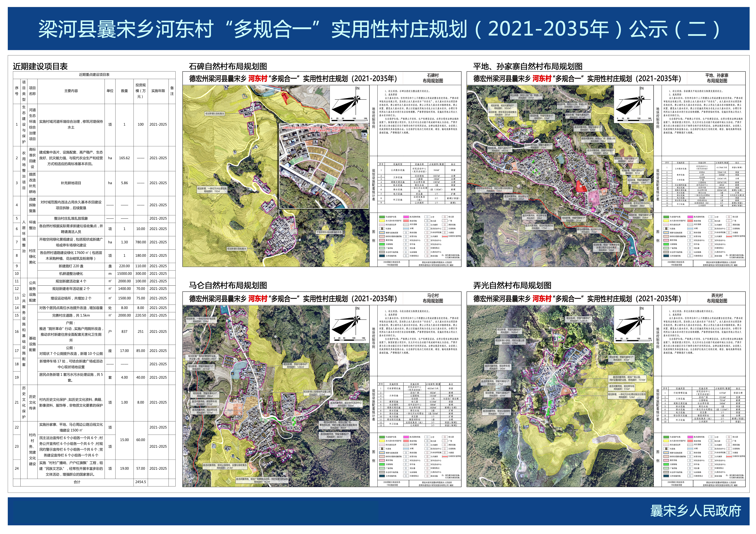
Task: Click the yellow 永久基本农田保护区 swatch in 石碑村 legend
Action: click(x=382, y=221)
